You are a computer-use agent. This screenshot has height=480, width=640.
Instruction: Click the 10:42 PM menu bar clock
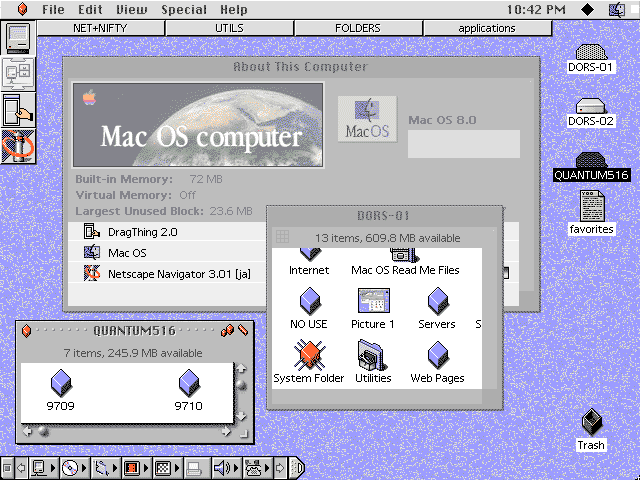pyautogui.click(x=536, y=9)
